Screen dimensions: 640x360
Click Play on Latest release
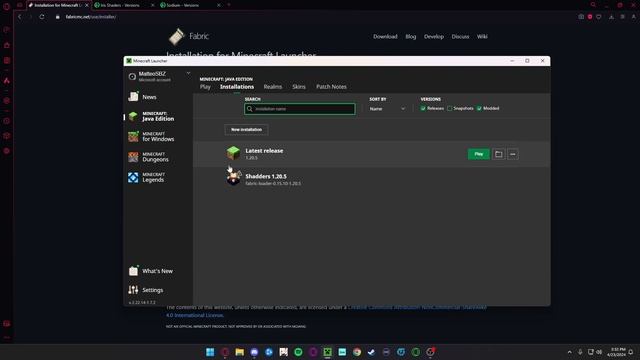pos(479,154)
